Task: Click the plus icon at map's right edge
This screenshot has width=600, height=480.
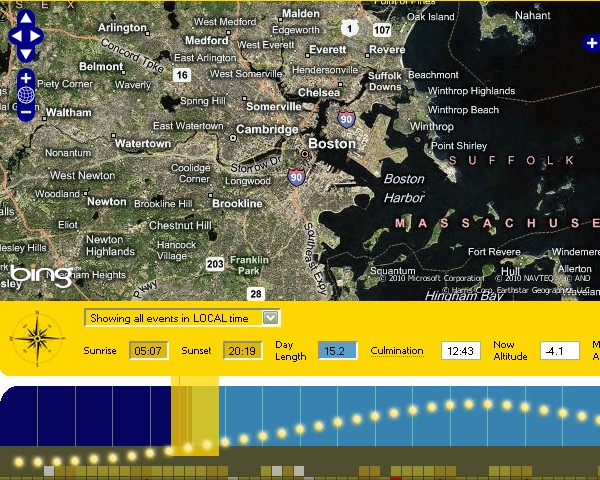Action: pos(591,43)
